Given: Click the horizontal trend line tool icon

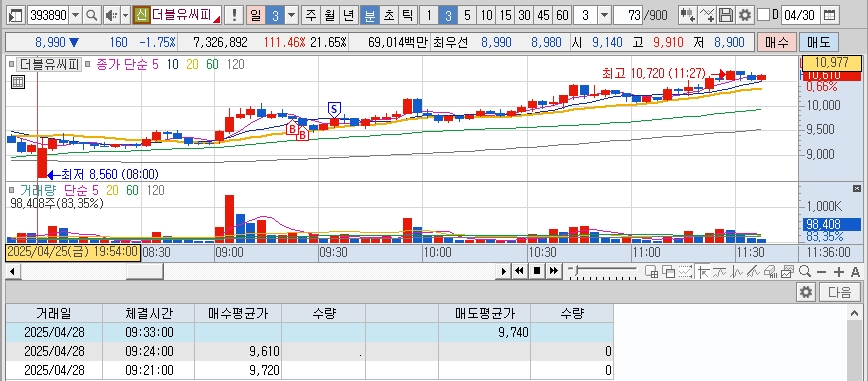Looking at the screenshot, I should 720,271.
